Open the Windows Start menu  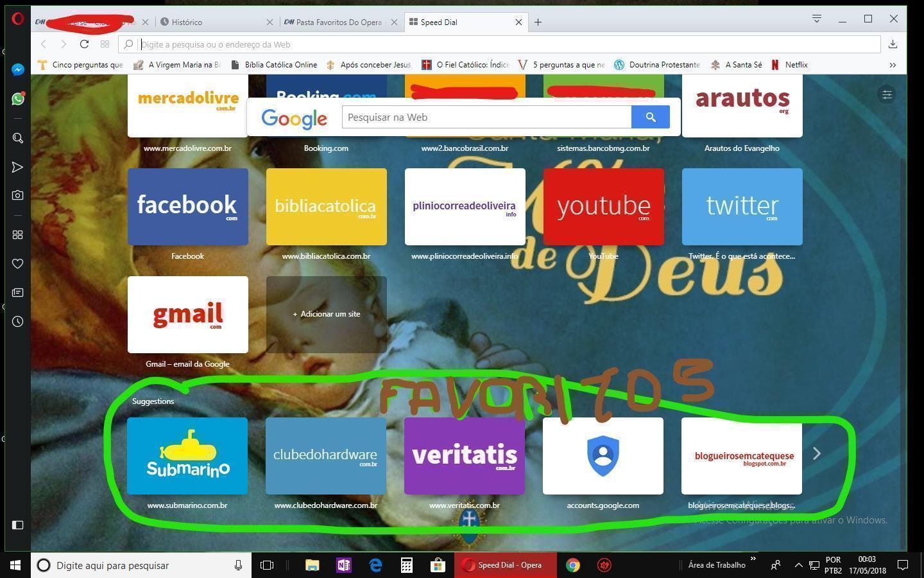[x=15, y=565]
